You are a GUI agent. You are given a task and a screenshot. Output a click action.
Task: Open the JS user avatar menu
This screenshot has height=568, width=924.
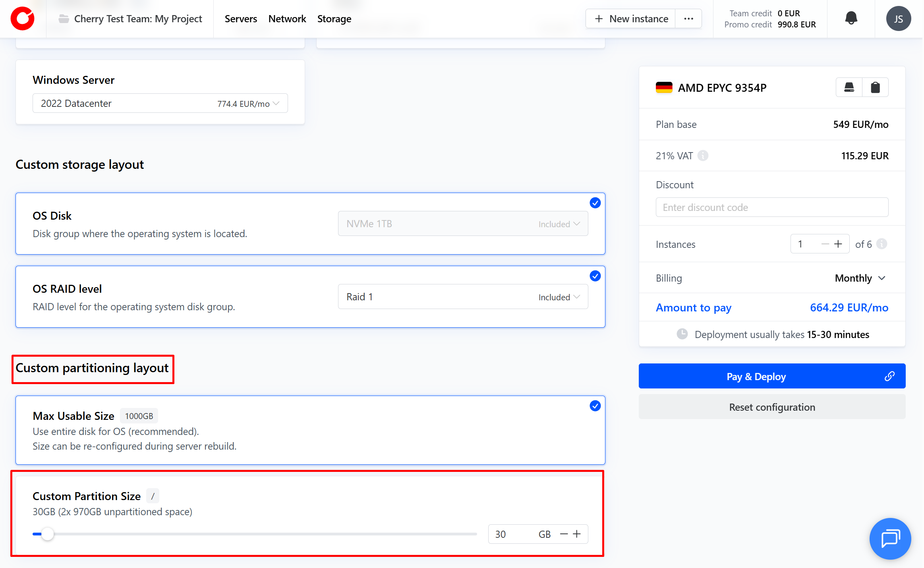[x=898, y=19]
